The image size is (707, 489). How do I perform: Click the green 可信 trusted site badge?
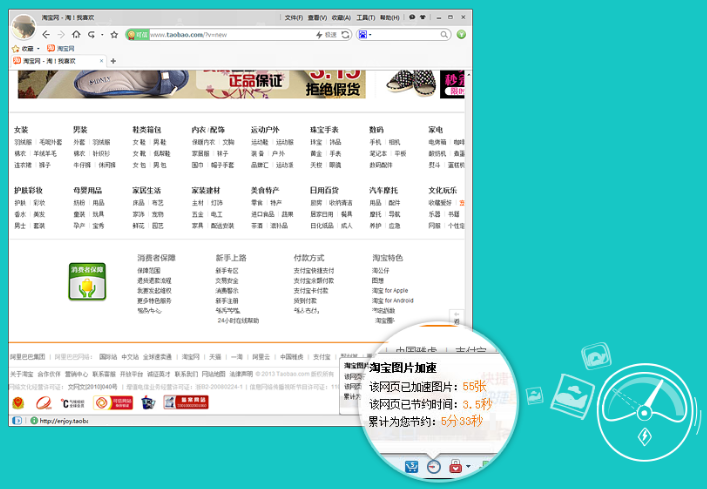[138, 35]
